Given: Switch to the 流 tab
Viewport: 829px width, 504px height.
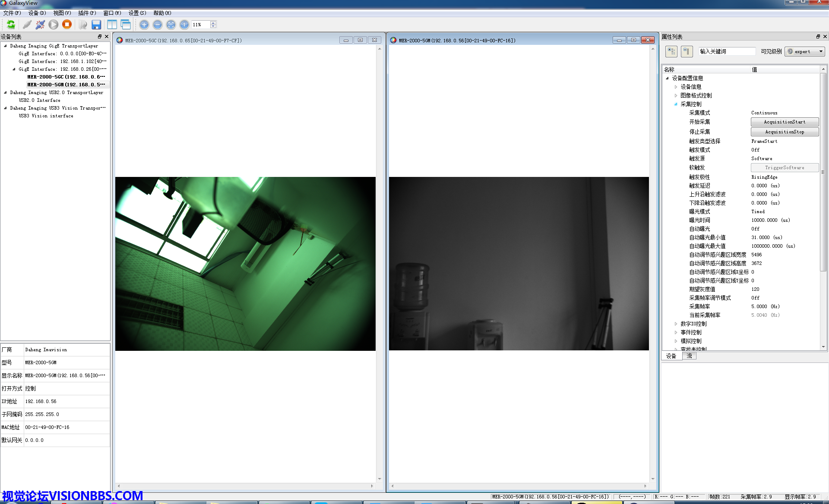Looking at the screenshot, I should pyautogui.click(x=689, y=356).
